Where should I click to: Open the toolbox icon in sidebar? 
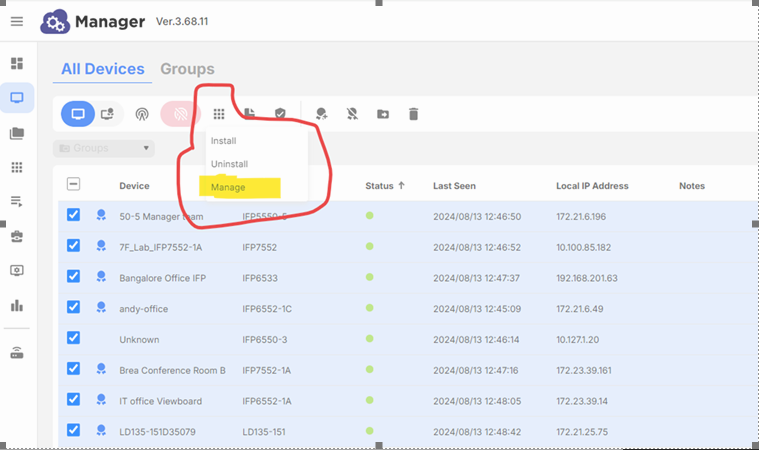pos(17,236)
